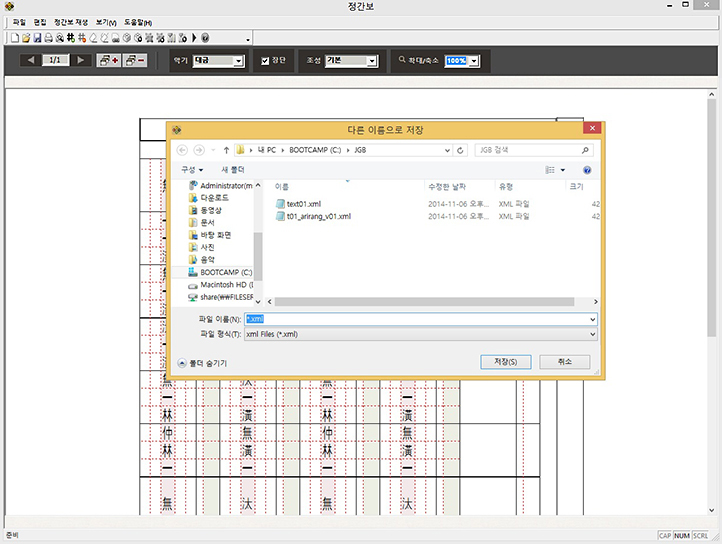
Task: Open the 구성 organize dropdown
Action: (192, 170)
